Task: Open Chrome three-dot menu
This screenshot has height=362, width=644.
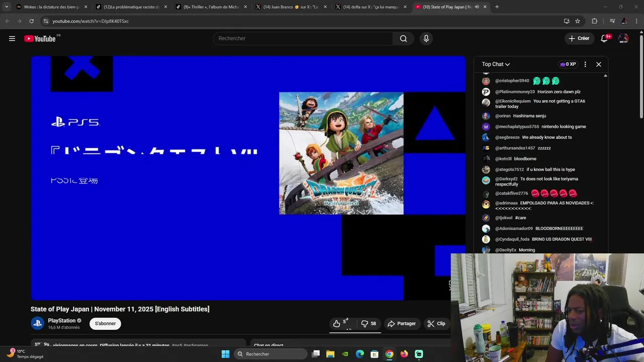Action: (x=637, y=21)
